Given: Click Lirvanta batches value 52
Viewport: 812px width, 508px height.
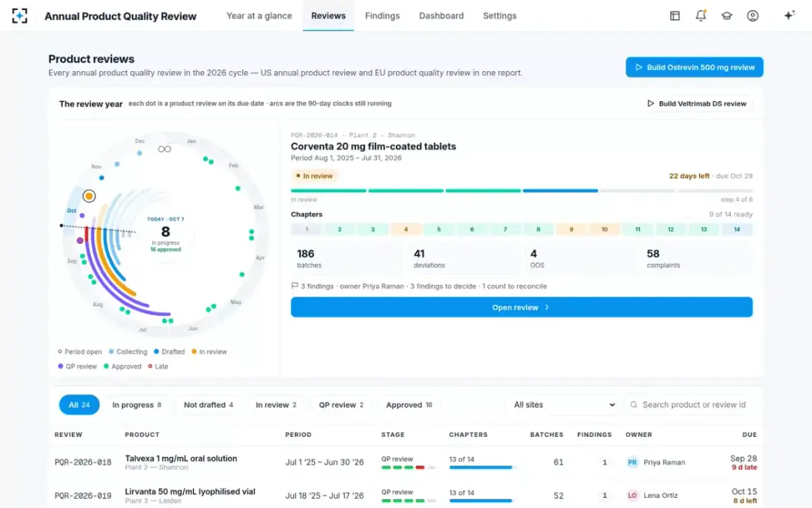Looking at the screenshot, I should point(558,496).
